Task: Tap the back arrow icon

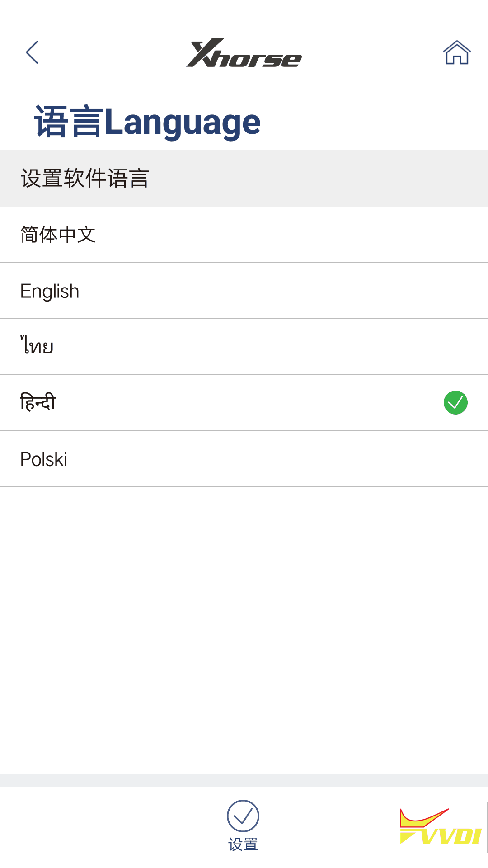Action: 32,52
